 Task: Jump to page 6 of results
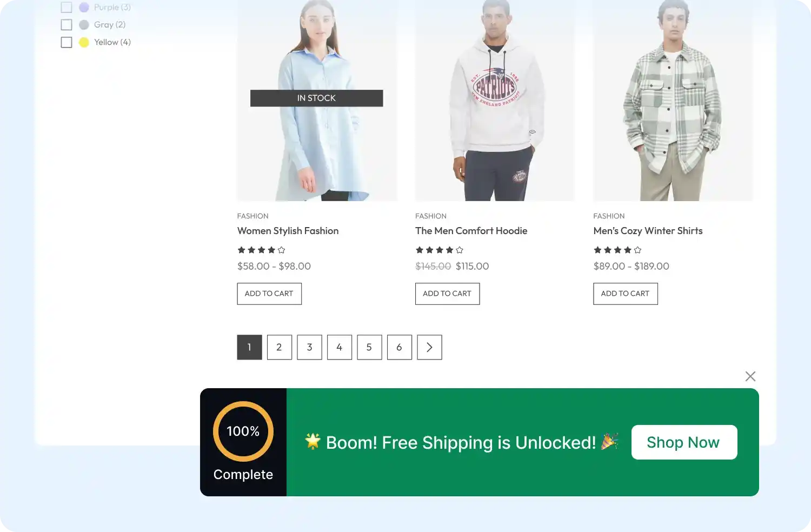point(400,347)
